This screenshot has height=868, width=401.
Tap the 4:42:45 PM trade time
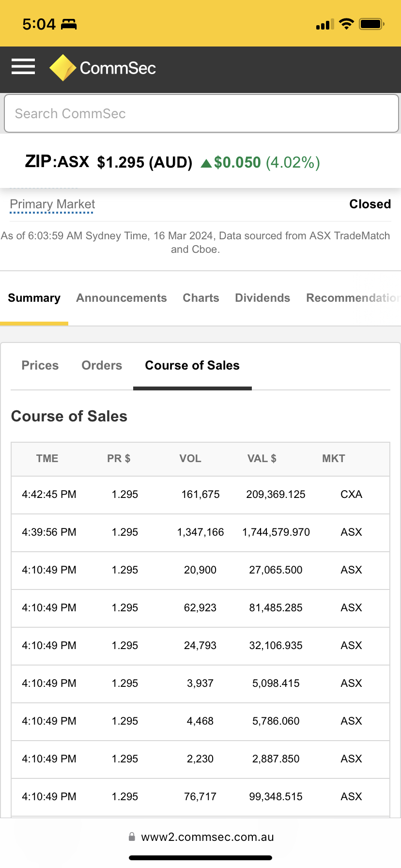click(x=49, y=495)
